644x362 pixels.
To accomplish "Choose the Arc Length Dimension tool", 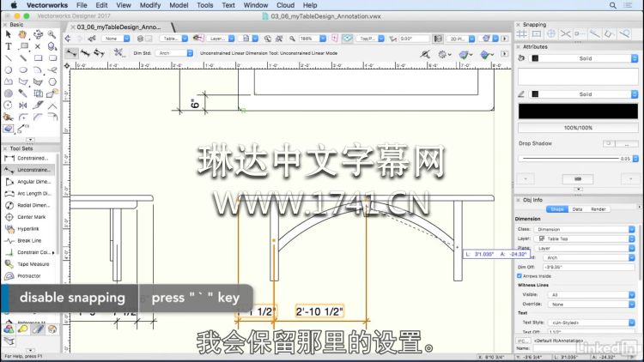I will click(28, 193).
